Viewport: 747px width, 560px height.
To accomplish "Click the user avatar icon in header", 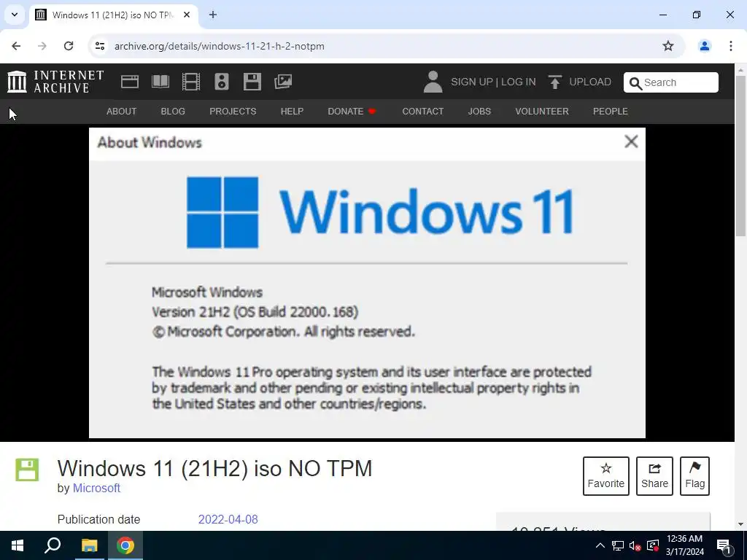I will [433, 82].
